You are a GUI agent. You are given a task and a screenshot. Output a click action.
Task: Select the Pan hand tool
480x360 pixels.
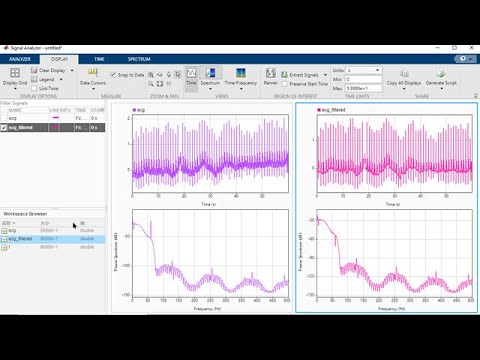pos(169,84)
